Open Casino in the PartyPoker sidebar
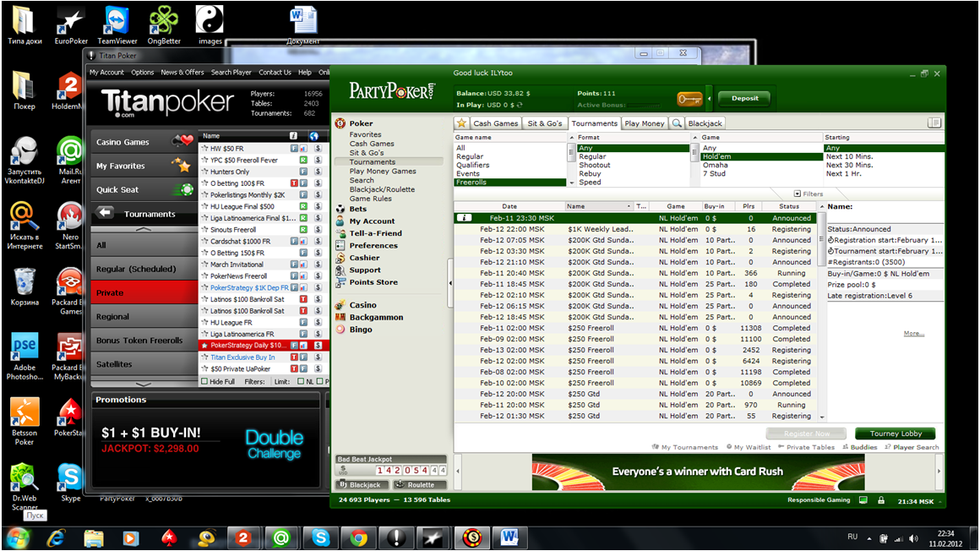This screenshot has height=551, width=980. 363,305
